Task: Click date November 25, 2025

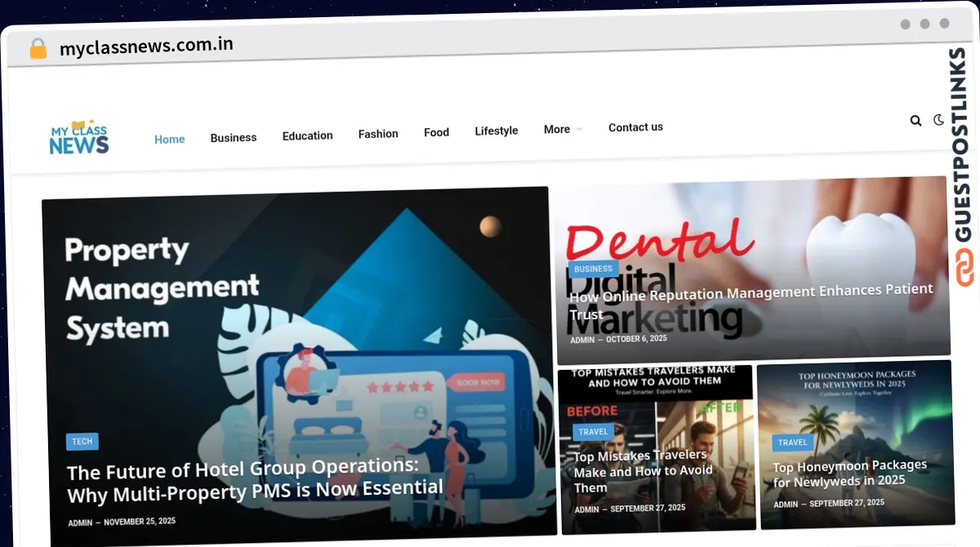Action: (140, 521)
